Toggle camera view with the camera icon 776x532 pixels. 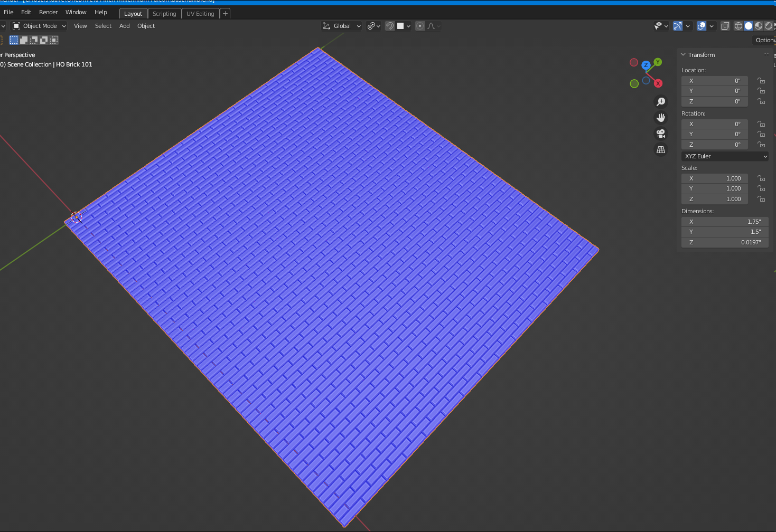[661, 134]
